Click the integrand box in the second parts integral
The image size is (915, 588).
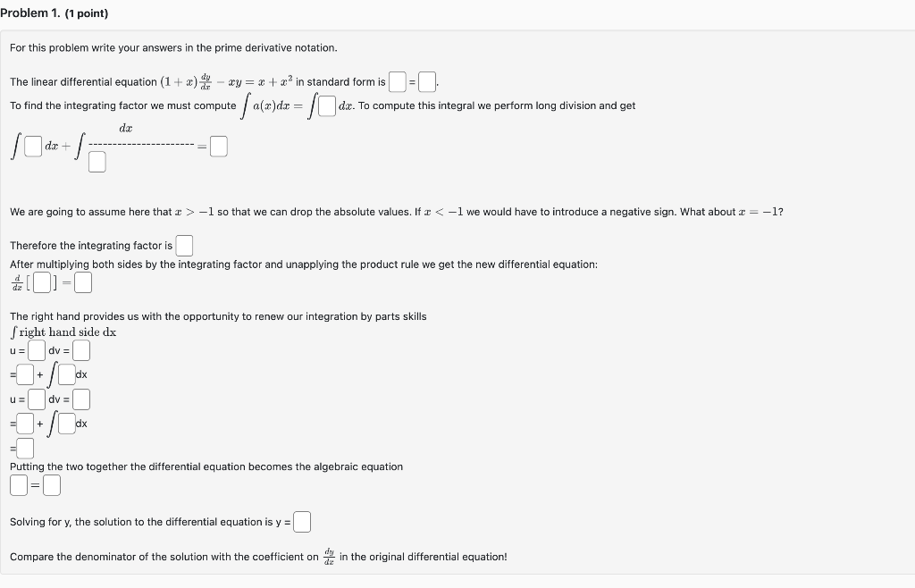click(x=67, y=424)
